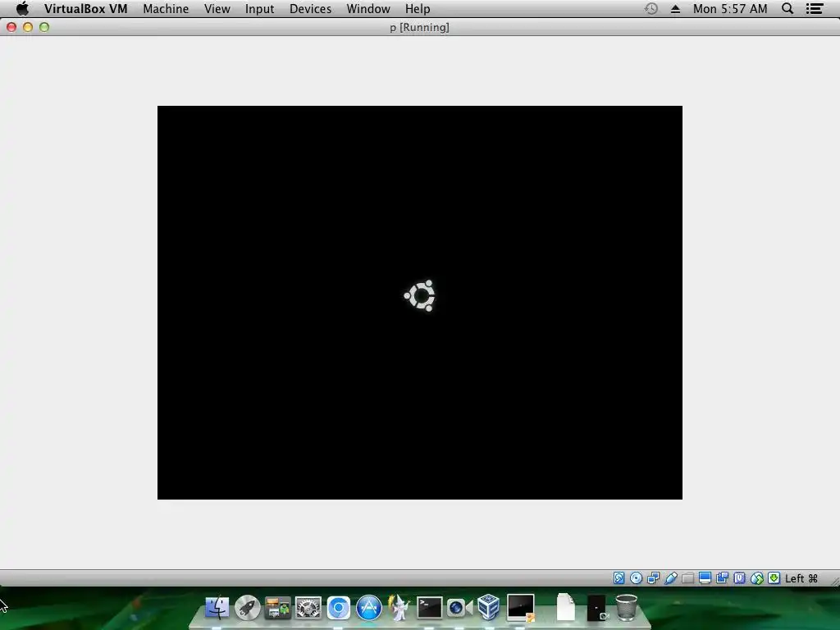Open the Window menu
This screenshot has height=630, width=840.
click(368, 8)
